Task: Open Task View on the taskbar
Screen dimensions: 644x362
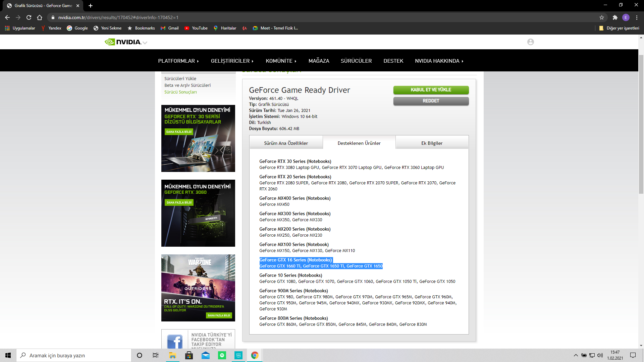Action: (156, 355)
